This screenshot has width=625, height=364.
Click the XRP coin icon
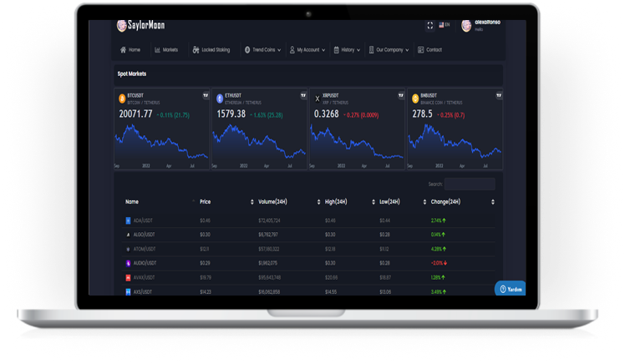click(316, 98)
